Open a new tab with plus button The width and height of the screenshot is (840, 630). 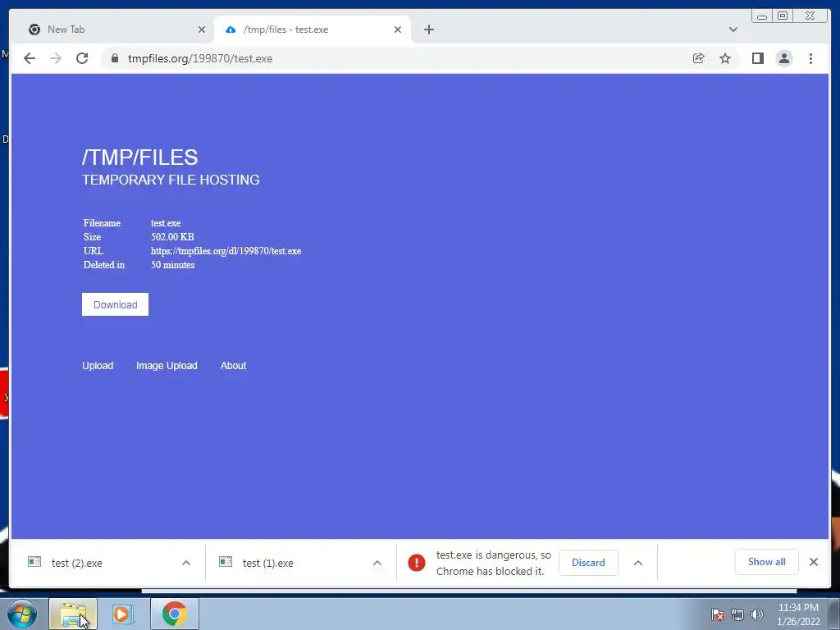[428, 30]
